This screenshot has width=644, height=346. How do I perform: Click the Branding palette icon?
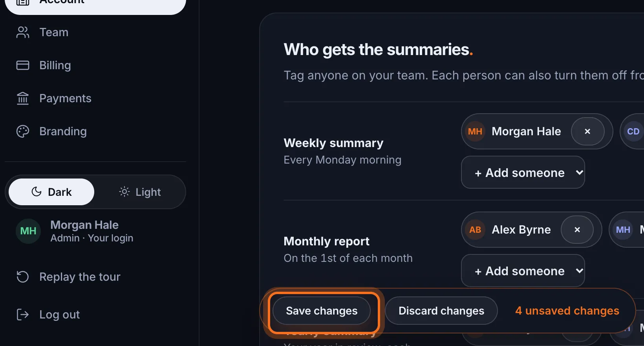pos(23,131)
